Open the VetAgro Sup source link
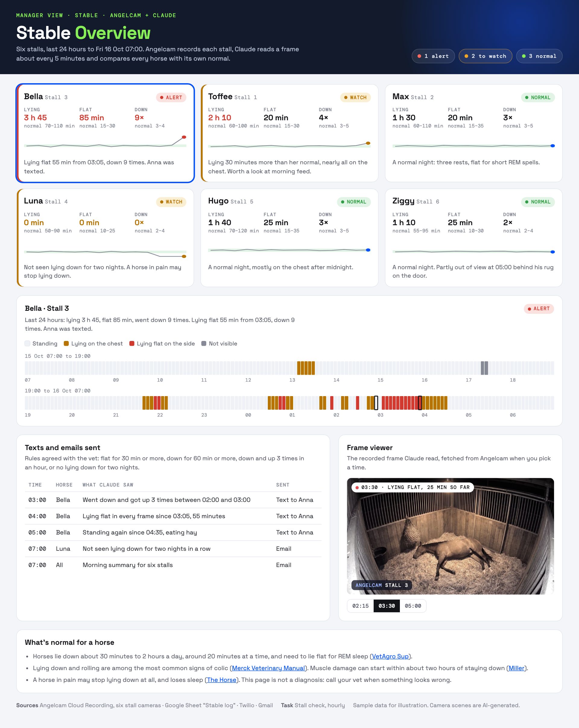579x728 pixels. [x=390, y=656]
